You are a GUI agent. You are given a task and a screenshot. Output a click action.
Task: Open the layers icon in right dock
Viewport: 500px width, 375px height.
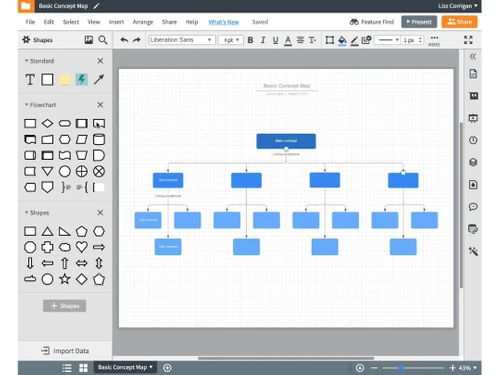(x=473, y=162)
